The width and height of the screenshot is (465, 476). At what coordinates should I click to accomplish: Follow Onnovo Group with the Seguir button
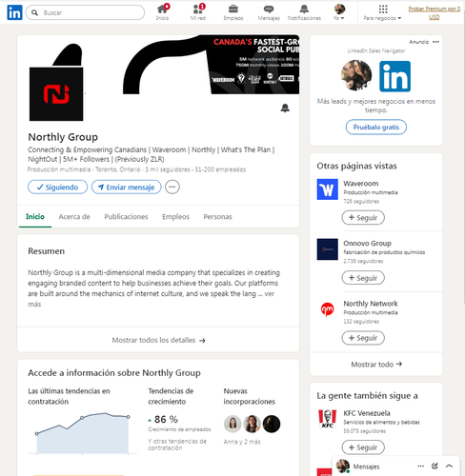[x=363, y=278]
